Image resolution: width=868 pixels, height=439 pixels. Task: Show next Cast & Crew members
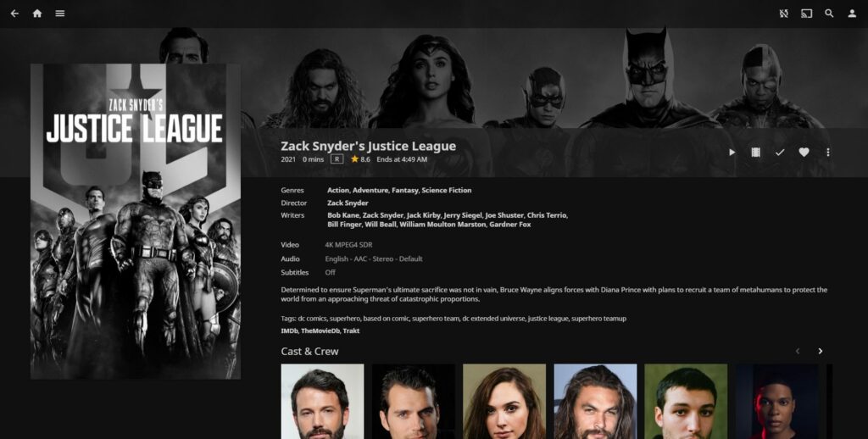821,351
